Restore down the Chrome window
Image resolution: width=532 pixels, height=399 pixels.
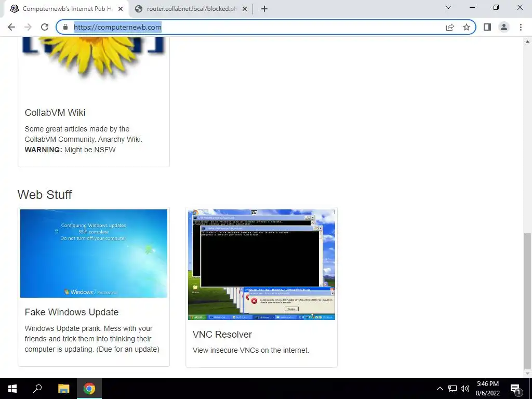click(x=496, y=7)
